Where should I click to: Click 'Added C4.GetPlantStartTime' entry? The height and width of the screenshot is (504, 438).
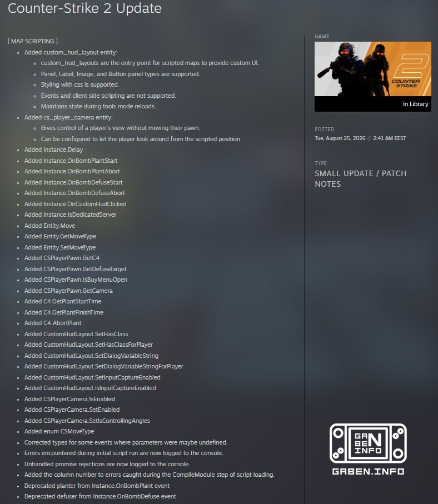(x=63, y=302)
